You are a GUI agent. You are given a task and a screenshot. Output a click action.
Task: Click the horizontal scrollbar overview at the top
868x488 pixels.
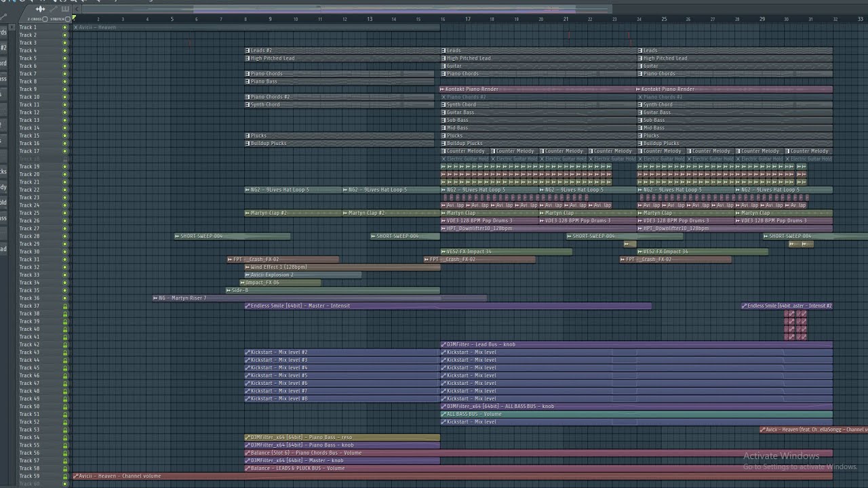point(347,9)
